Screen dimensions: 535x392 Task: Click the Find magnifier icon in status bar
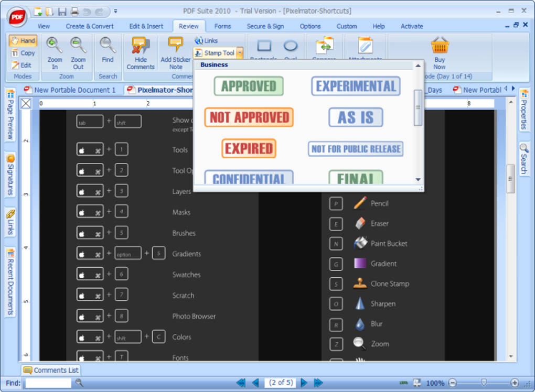[79, 383]
